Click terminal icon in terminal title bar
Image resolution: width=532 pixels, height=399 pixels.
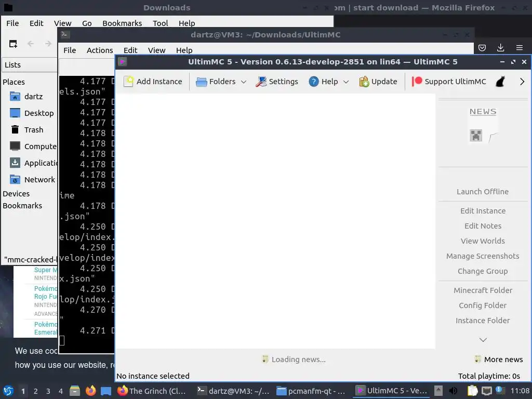tap(65, 34)
